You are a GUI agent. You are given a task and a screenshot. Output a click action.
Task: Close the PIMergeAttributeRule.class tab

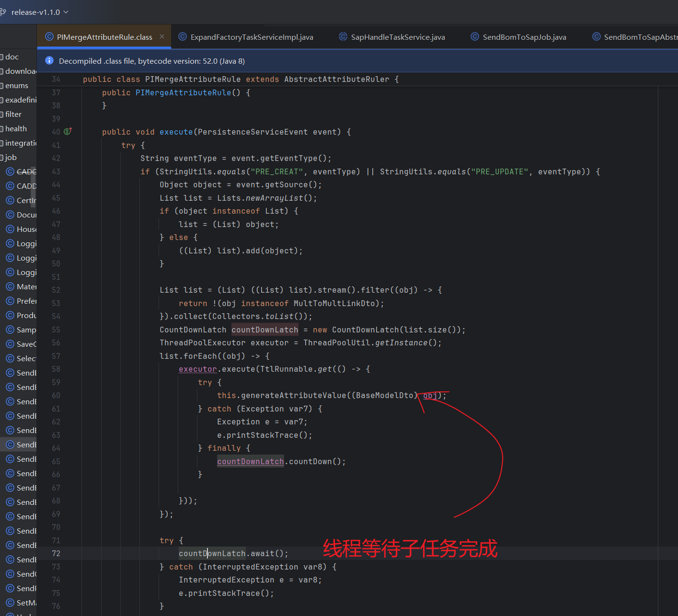[162, 36]
